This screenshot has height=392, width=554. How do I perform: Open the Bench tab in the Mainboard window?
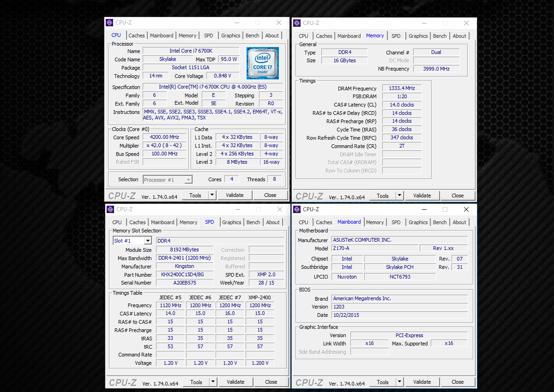click(x=440, y=222)
